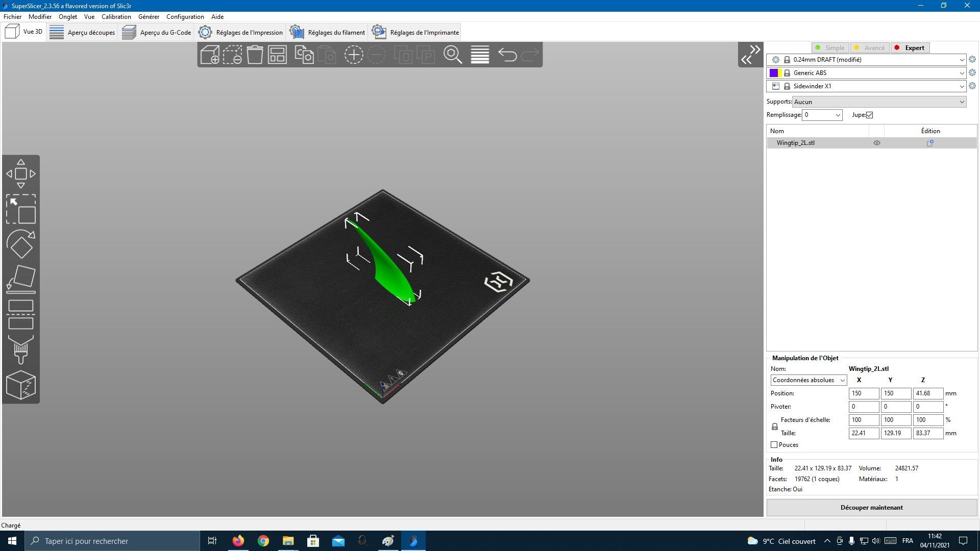
Task: Enable the Pouces checkbox
Action: click(x=774, y=445)
